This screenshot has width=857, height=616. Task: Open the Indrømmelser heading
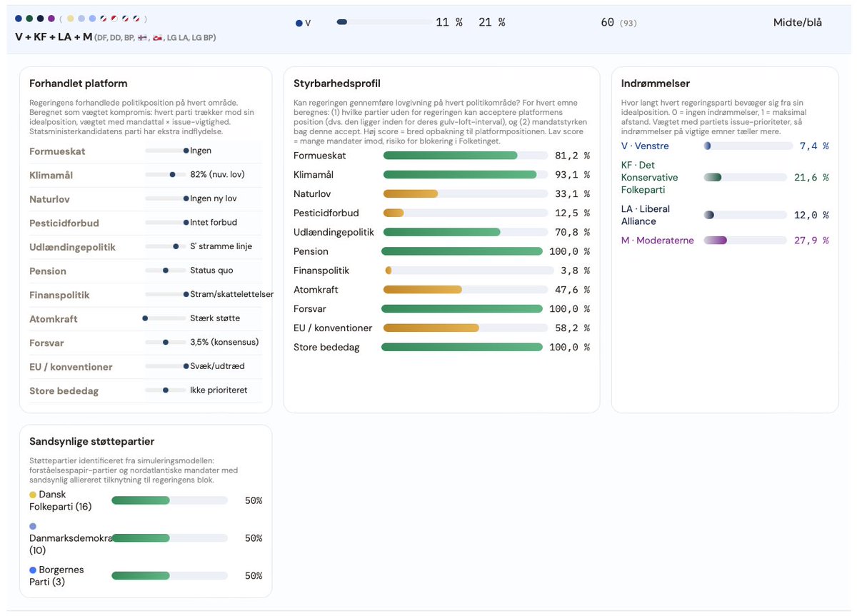coord(656,84)
